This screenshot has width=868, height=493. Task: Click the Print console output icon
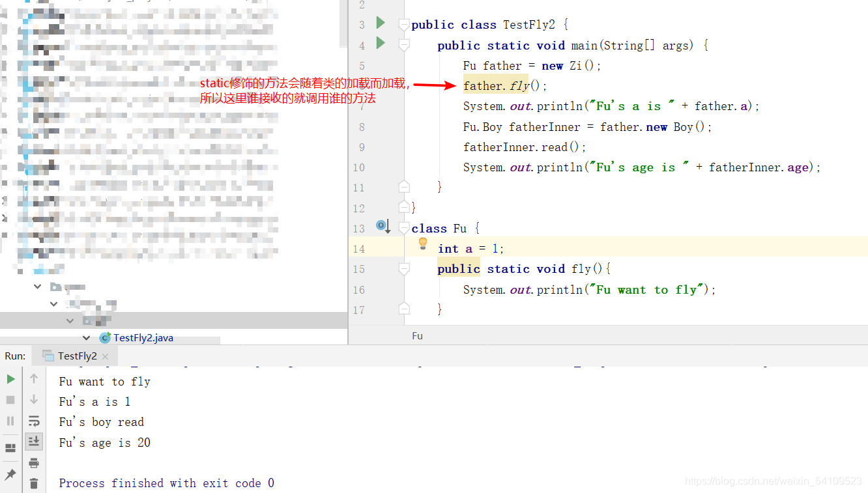[x=34, y=463]
